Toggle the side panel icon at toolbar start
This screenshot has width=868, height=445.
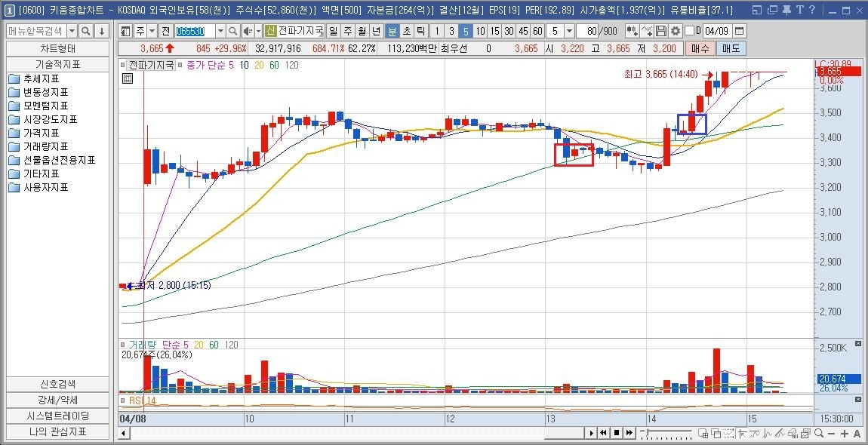[125, 31]
